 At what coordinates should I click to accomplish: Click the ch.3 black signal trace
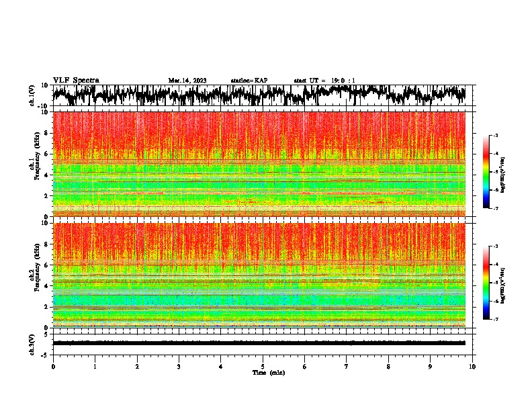(x=259, y=343)
